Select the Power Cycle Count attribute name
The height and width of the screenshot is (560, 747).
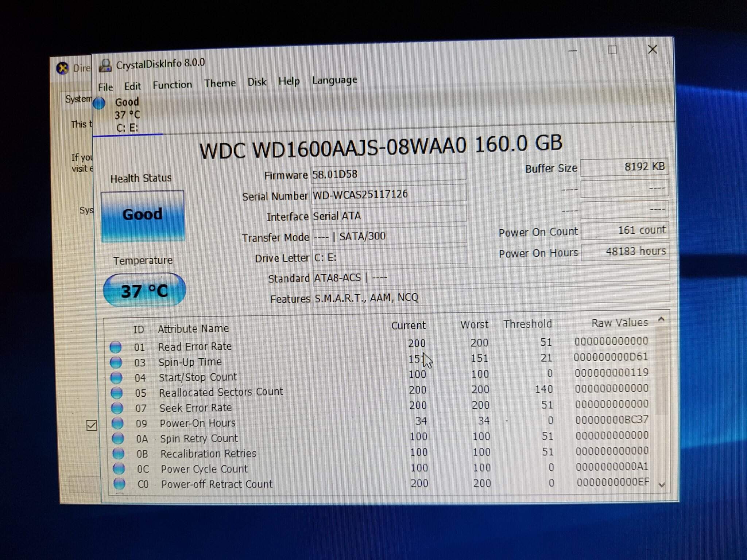204,469
